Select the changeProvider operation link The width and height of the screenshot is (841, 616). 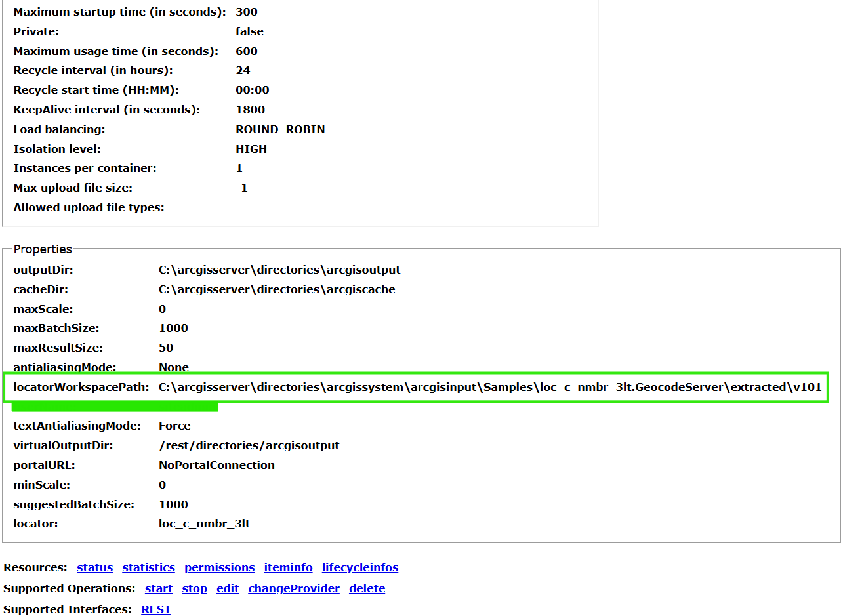click(294, 588)
